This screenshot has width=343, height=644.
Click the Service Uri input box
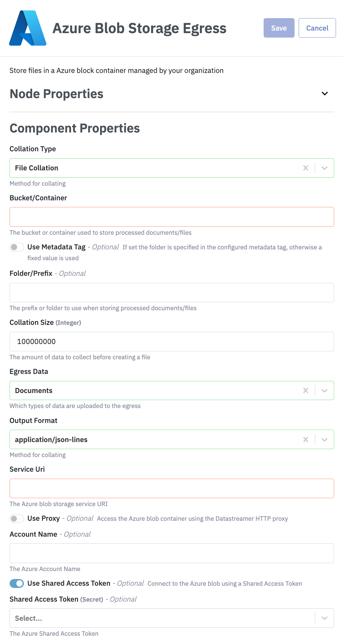(x=171, y=488)
